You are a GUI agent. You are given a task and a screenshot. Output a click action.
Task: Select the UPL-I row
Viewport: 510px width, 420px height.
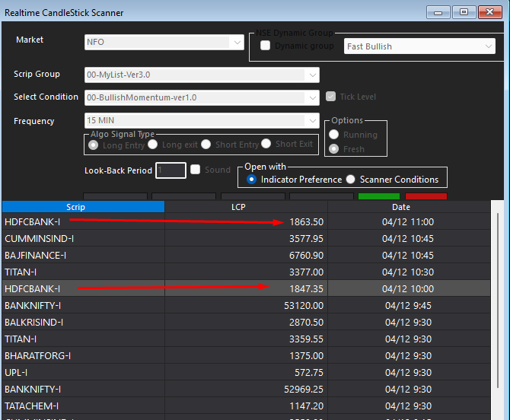coord(246,373)
